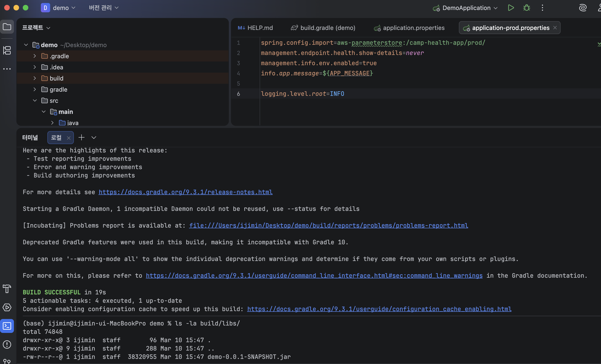Viewport: 601px width, 364px height.
Task: Open the Gradle release-notes link
Action: (x=185, y=192)
